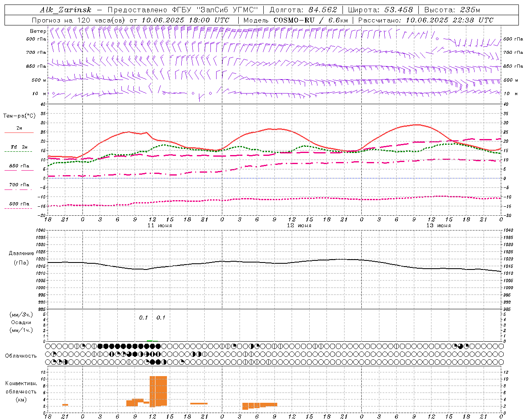Click the 12 июня date label
Viewport: 525px width, 420px height.
pos(299,226)
